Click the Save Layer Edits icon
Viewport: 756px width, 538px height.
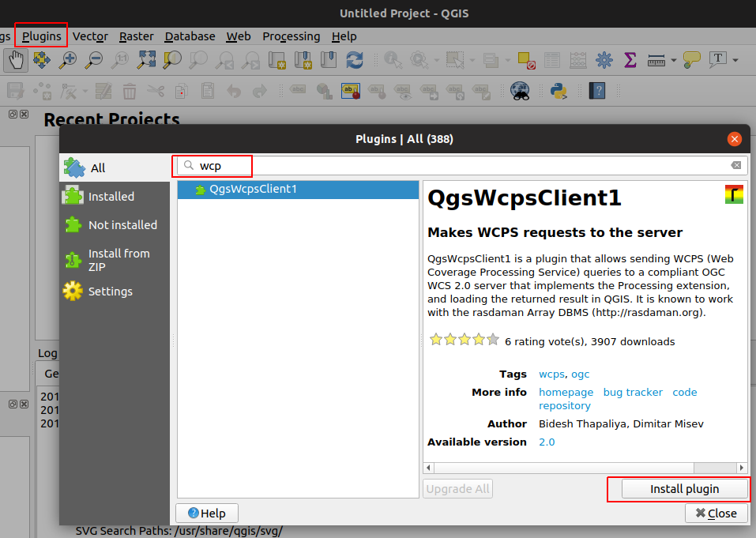click(16, 91)
